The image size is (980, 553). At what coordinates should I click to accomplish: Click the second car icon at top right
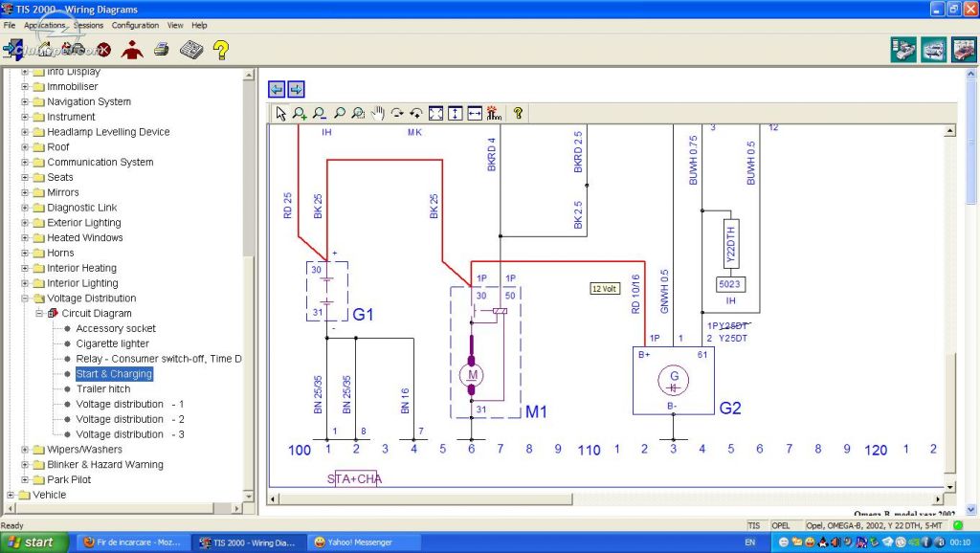point(934,50)
